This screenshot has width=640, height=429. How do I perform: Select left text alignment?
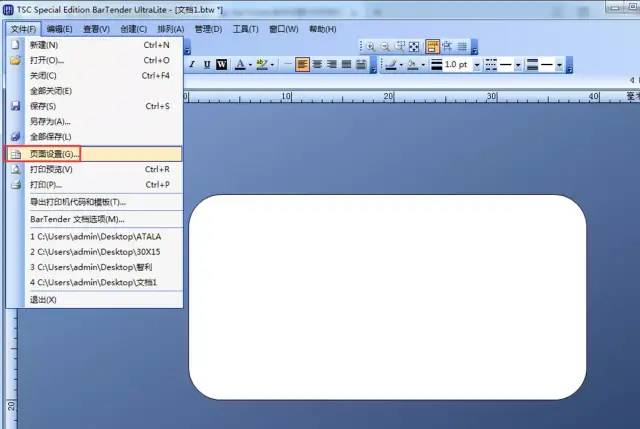tap(302, 64)
